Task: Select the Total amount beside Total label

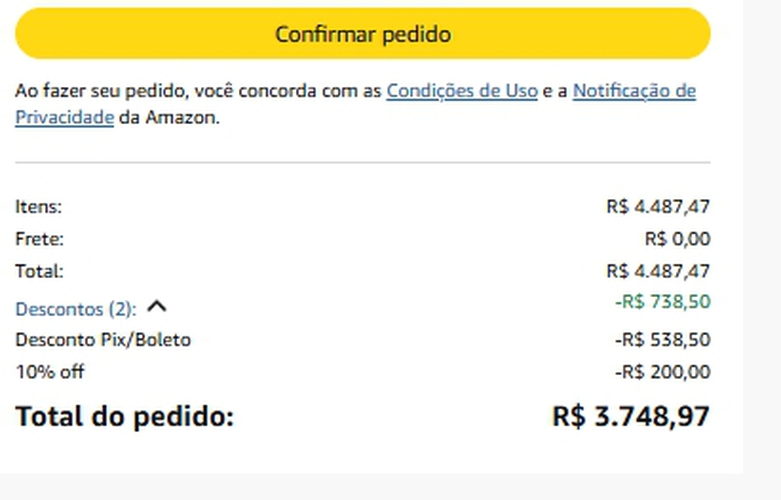Action: pyautogui.click(x=657, y=271)
